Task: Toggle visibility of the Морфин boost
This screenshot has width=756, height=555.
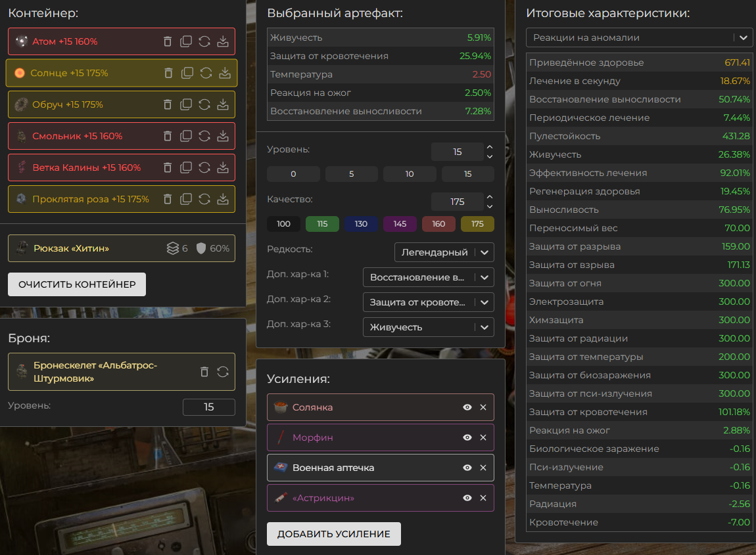Action: coord(467,437)
